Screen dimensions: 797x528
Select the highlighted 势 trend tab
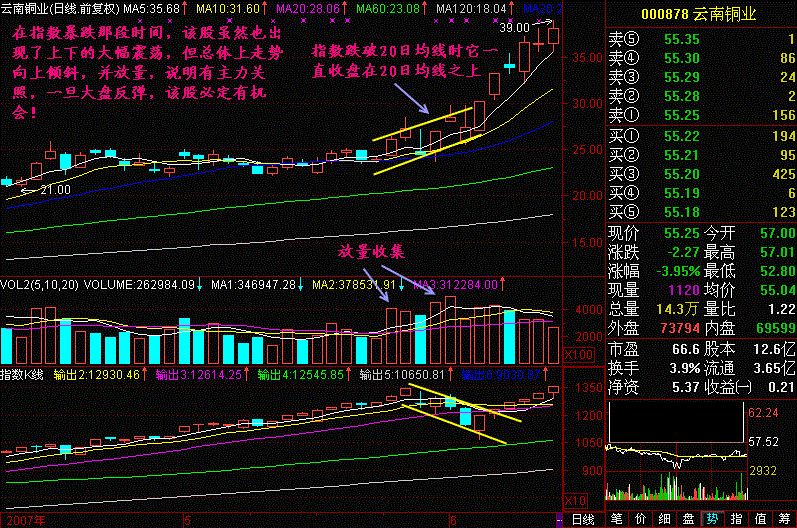tap(712, 519)
